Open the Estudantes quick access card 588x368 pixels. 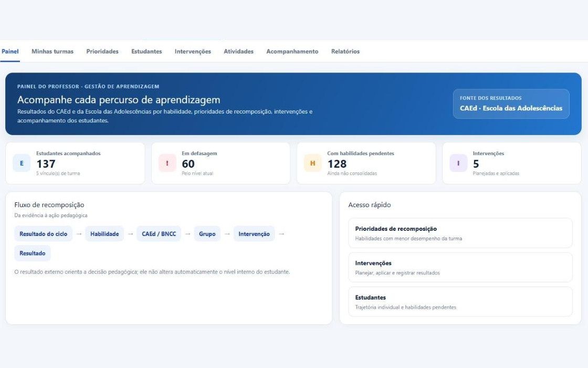[x=460, y=302]
